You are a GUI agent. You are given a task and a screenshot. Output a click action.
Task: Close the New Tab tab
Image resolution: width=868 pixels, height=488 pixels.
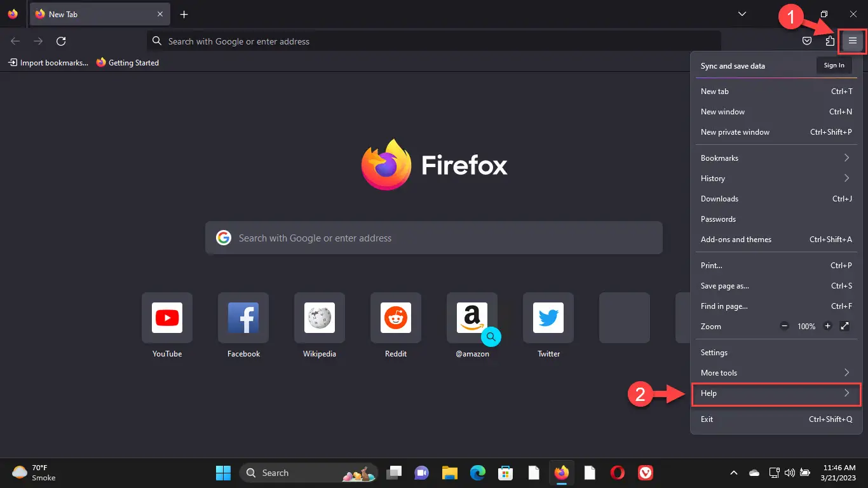[x=160, y=14]
